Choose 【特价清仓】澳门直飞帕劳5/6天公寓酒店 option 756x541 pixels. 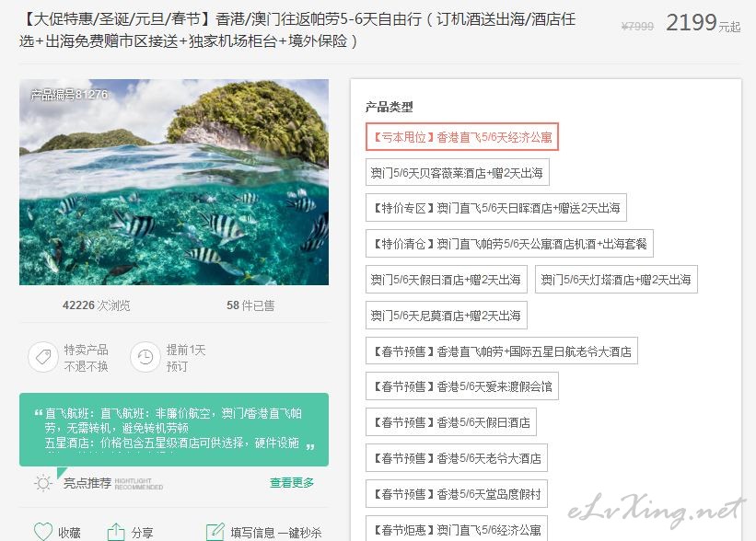pyautogui.click(x=509, y=244)
